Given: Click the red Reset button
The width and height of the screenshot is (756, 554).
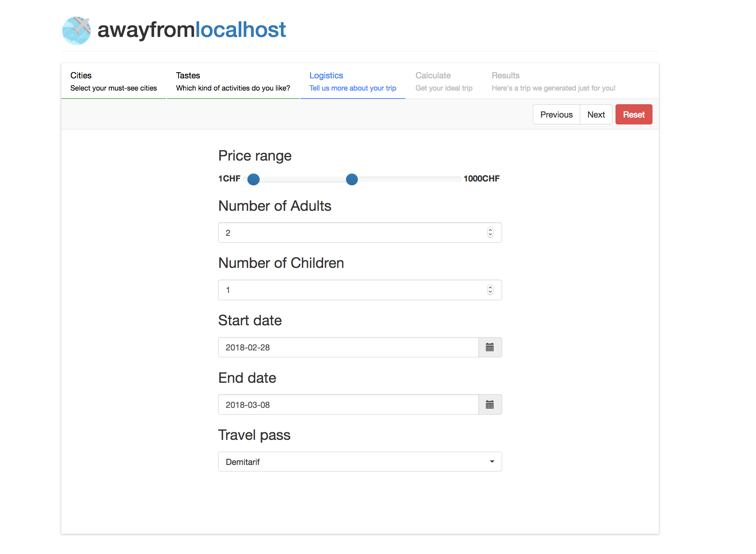Looking at the screenshot, I should (x=633, y=115).
